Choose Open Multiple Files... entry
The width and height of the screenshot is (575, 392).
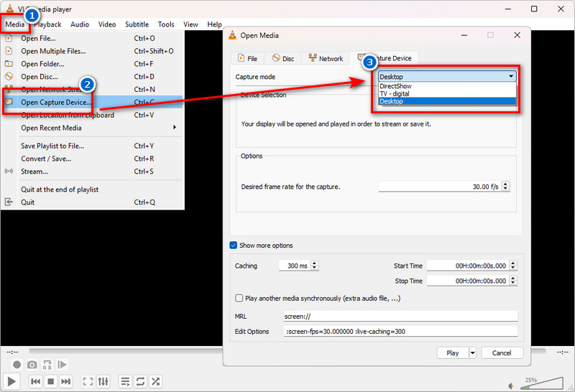pos(93,51)
